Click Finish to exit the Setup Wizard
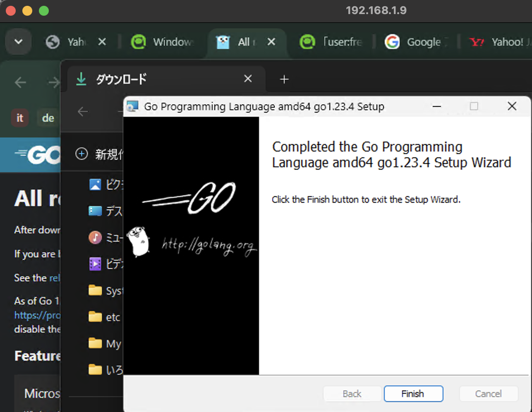The width and height of the screenshot is (532, 412). coord(413,393)
